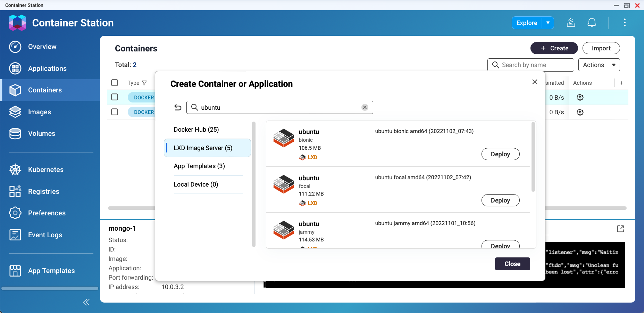644x313 pixels.
Task: Deploy the ubuntu bionic image
Action: 500,154
